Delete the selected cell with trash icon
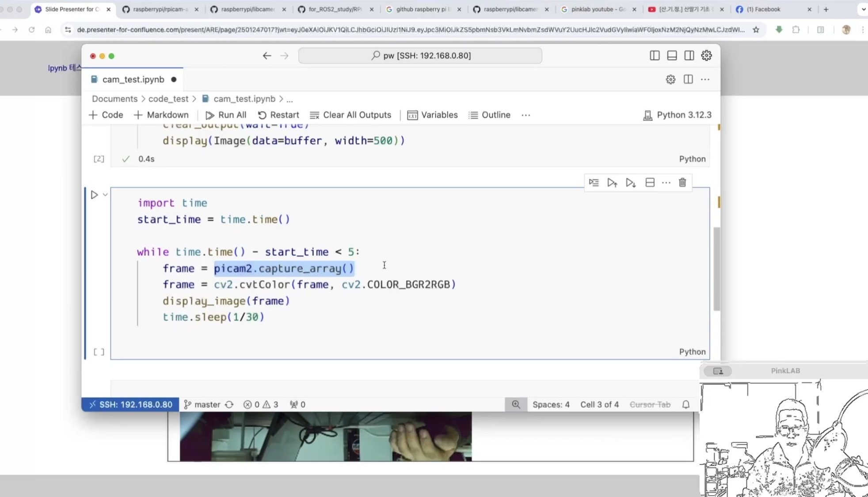868x497 pixels. (x=682, y=182)
